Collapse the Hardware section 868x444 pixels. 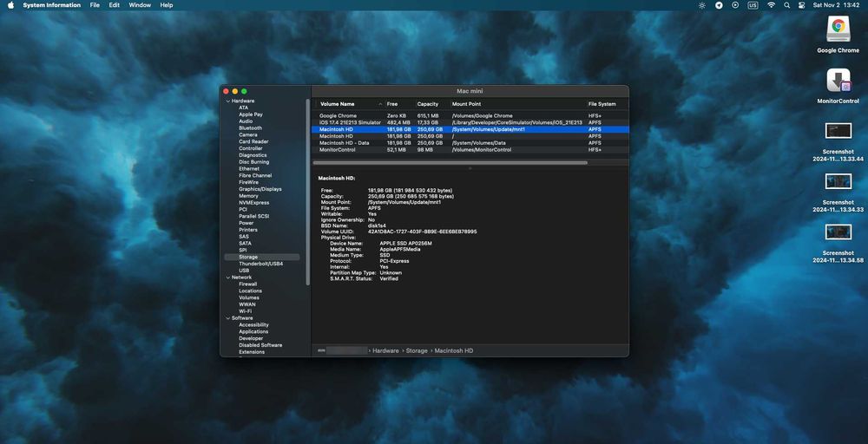click(227, 101)
